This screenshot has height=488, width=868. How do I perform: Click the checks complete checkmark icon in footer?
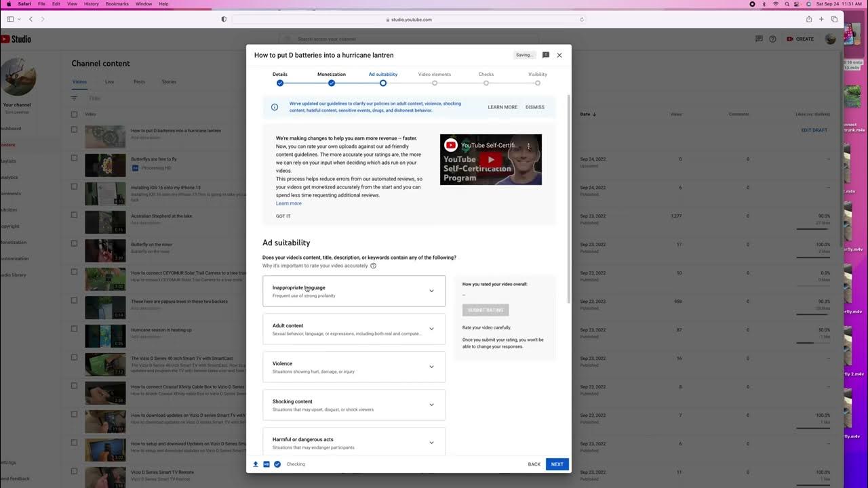[277, 464]
